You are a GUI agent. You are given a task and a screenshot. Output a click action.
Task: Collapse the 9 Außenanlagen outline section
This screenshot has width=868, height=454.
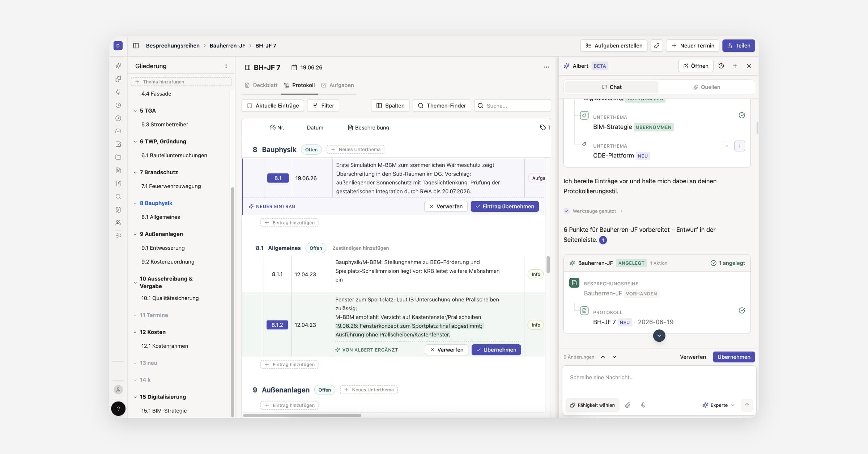click(135, 234)
